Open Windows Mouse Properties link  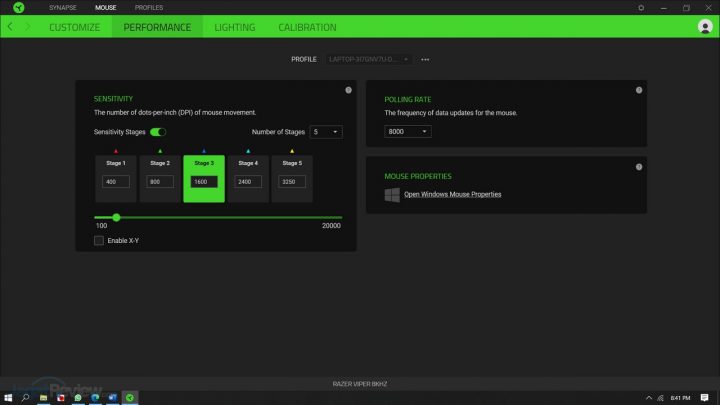pos(452,194)
